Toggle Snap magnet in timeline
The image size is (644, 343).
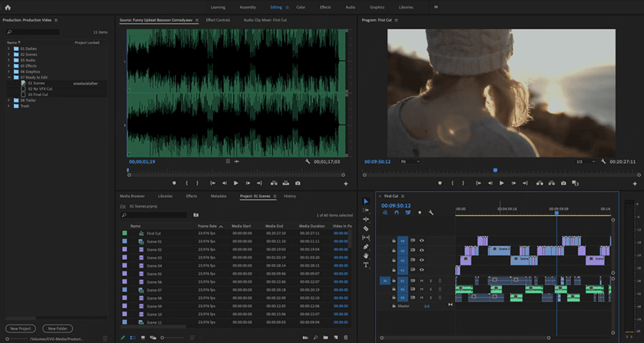[396, 213]
